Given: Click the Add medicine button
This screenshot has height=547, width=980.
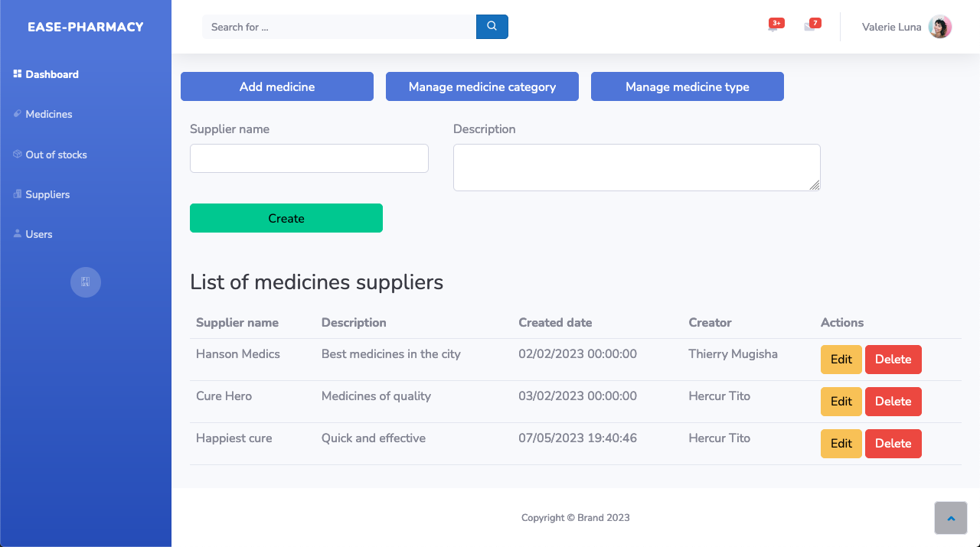Looking at the screenshot, I should click(x=276, y=86).
